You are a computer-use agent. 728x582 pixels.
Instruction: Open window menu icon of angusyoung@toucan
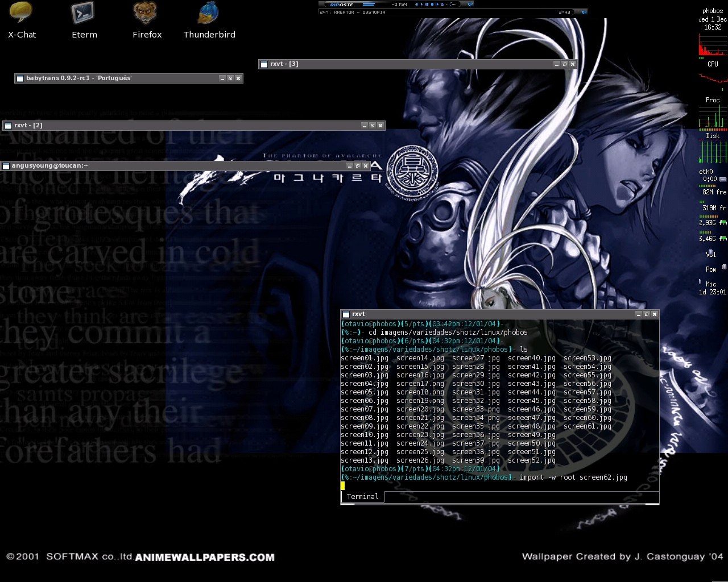tap(6, 166)
